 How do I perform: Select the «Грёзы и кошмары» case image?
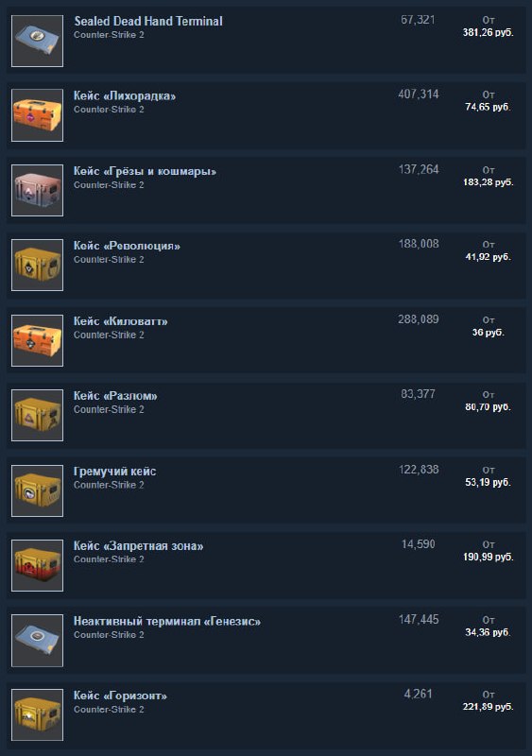[37, 191]
